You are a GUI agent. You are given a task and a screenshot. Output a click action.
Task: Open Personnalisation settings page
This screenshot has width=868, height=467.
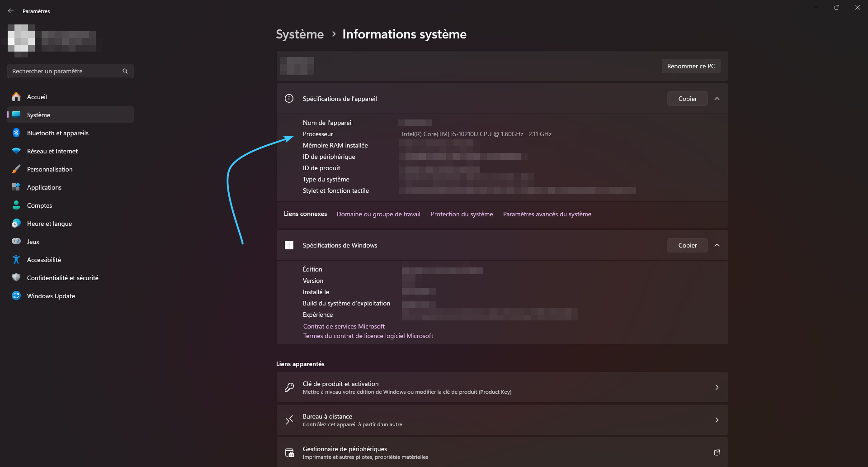click(71, 169)
